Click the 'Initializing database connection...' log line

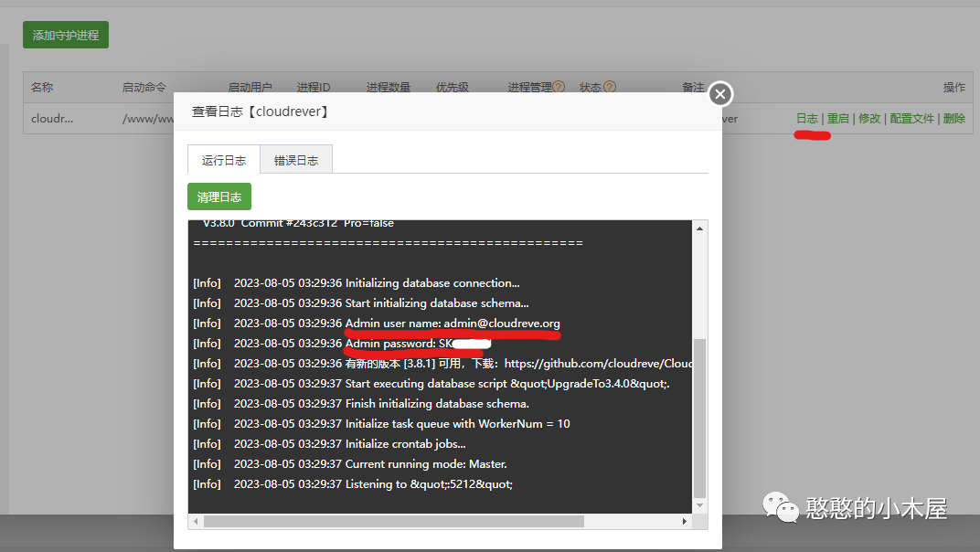coord(357,283)
